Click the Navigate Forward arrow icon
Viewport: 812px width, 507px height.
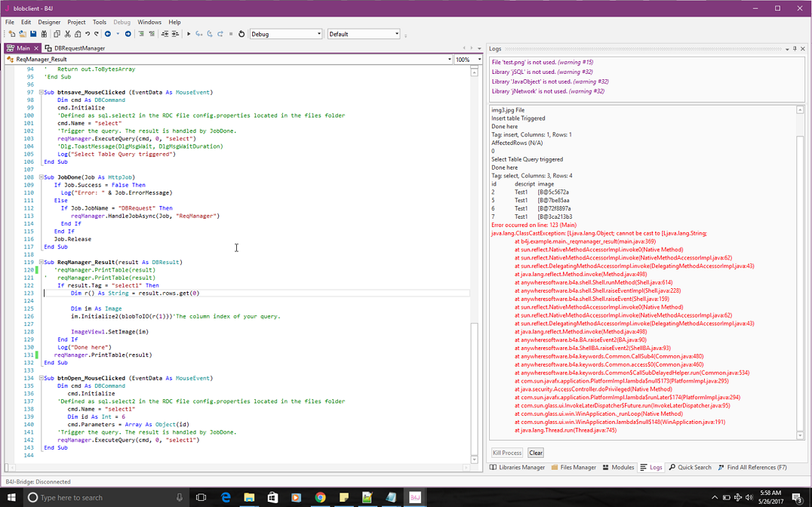[128, 34]
